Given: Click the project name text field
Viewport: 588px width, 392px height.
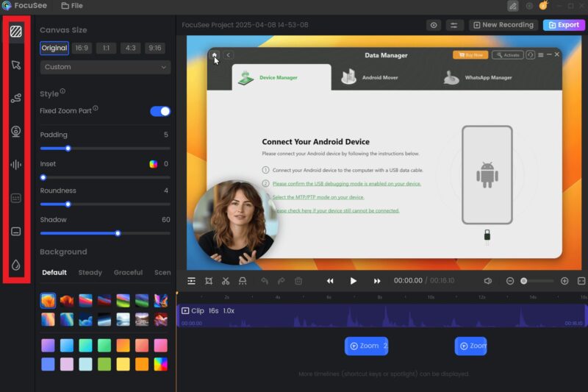Looking at the screenshot, I should click(x=245, y=25).
